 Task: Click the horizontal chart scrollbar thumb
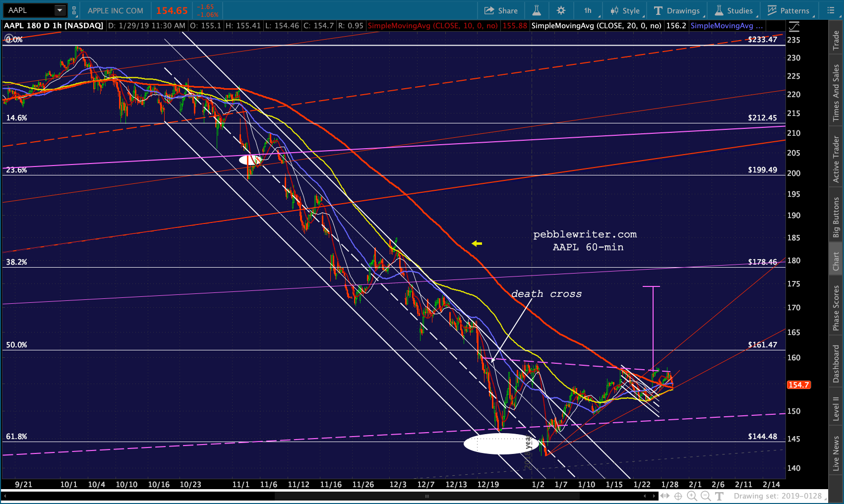(426, 496)
